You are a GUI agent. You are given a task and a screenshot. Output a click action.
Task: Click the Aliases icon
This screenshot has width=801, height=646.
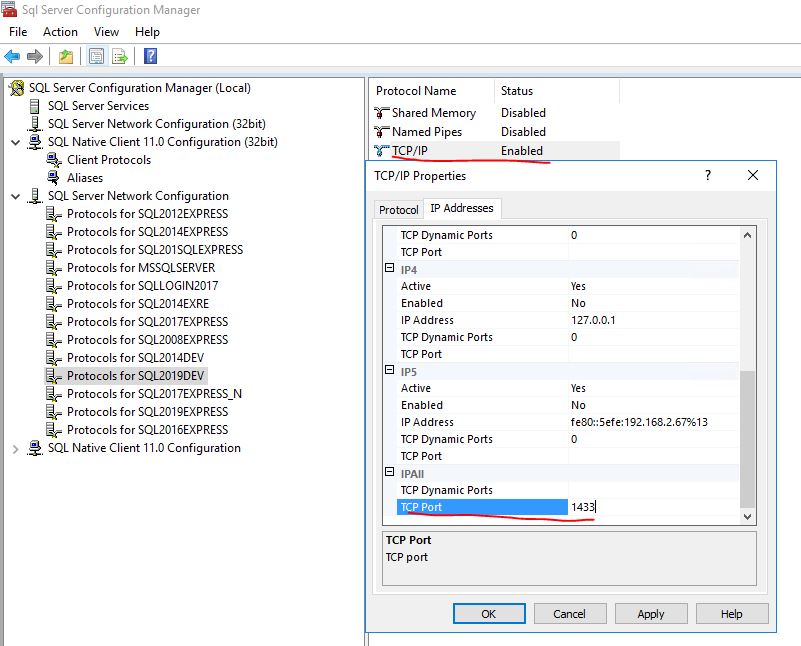[53, 178]
